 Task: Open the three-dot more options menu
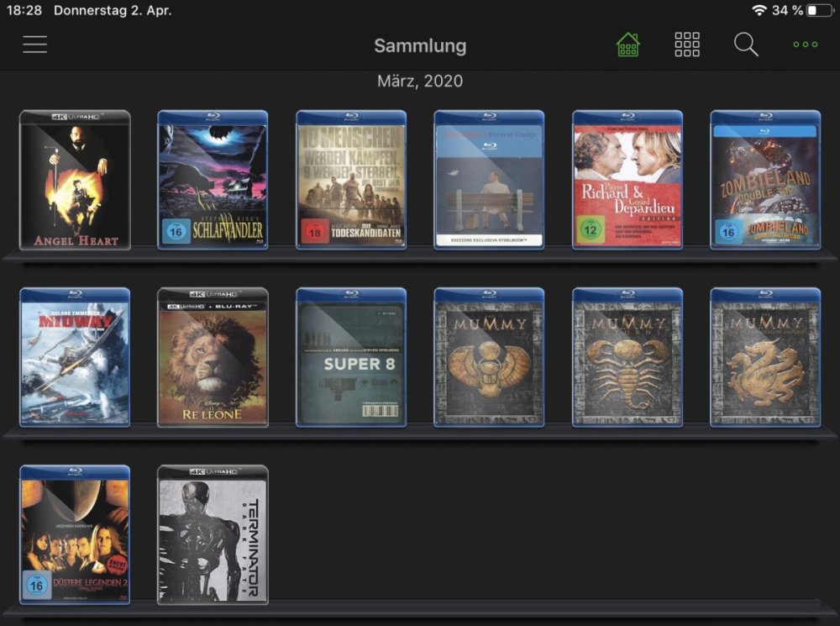(806, 45)
